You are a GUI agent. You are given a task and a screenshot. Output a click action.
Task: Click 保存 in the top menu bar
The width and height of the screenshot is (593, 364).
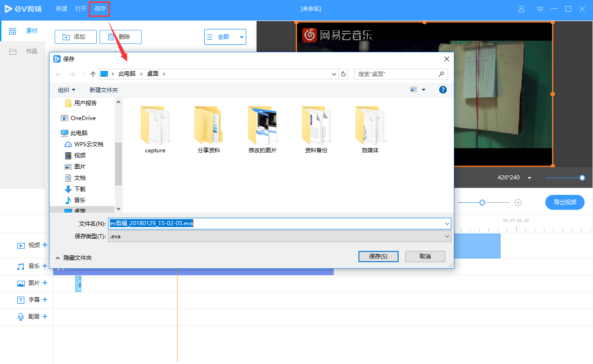(x=99, y=9)
